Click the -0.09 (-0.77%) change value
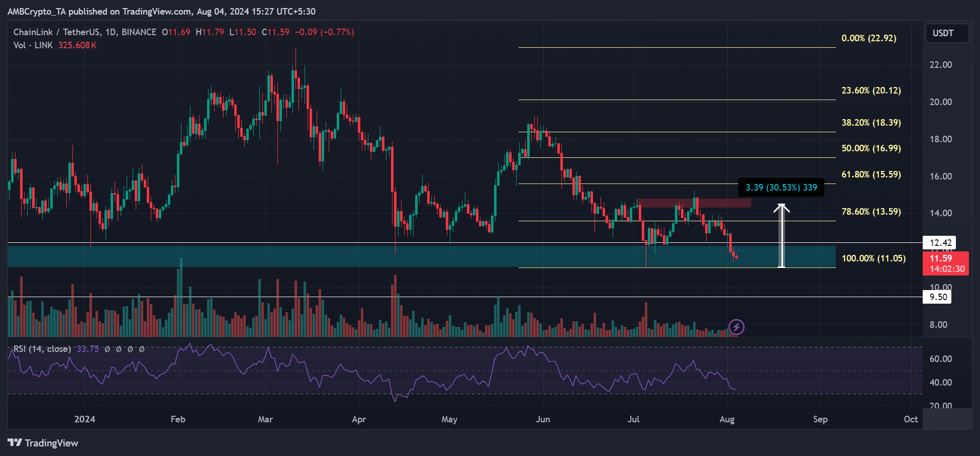The width and height of the screenshot is (980, 456). [325, 32]
